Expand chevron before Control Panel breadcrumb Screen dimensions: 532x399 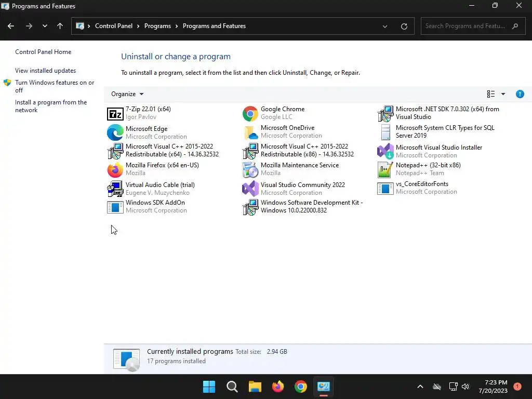(89, 26)
